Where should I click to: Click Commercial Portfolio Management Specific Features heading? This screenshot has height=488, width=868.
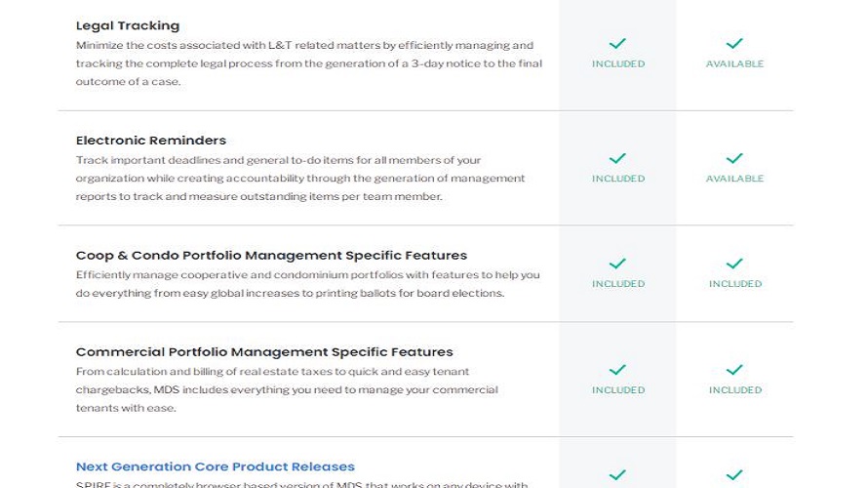[x=264, y=351]
